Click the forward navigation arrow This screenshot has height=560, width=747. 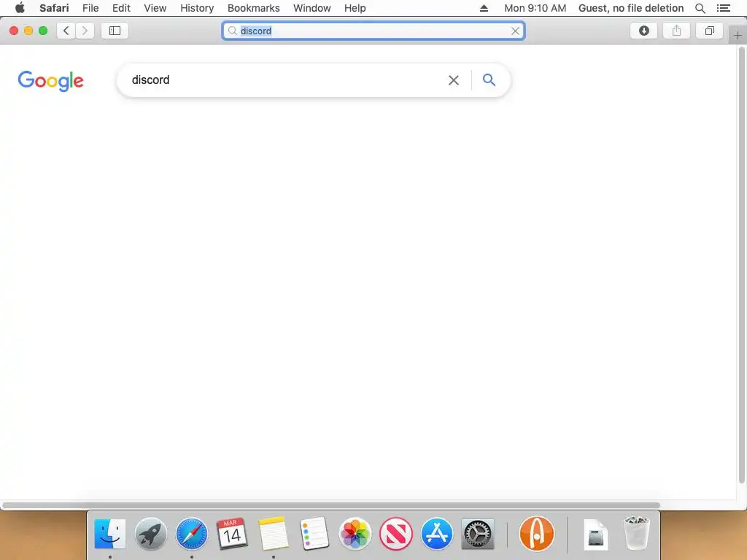(85, 31)
